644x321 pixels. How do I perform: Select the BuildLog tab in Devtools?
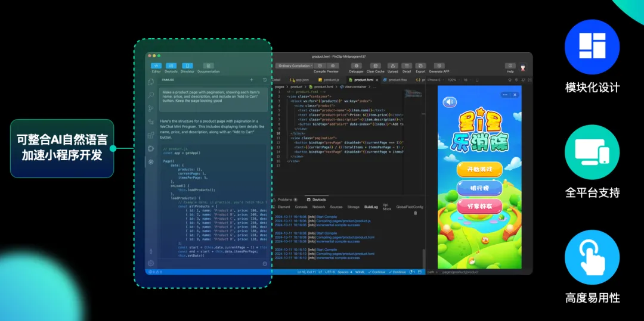[371, 207]
